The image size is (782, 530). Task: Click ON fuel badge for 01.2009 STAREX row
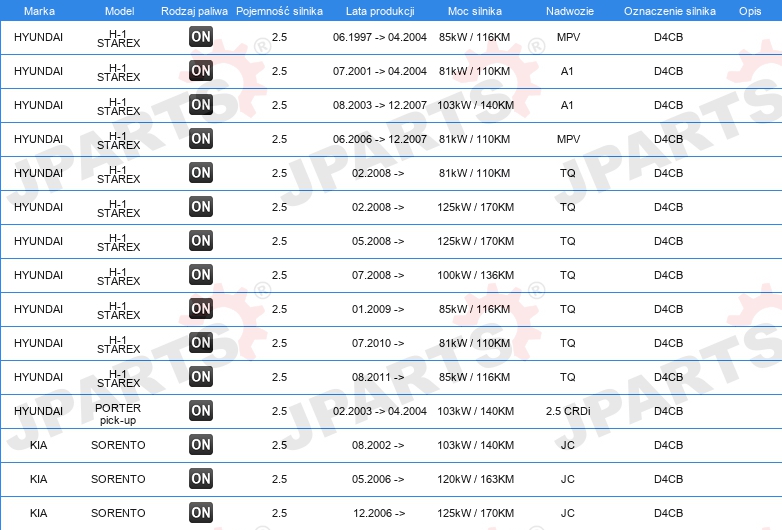(201, 308)
